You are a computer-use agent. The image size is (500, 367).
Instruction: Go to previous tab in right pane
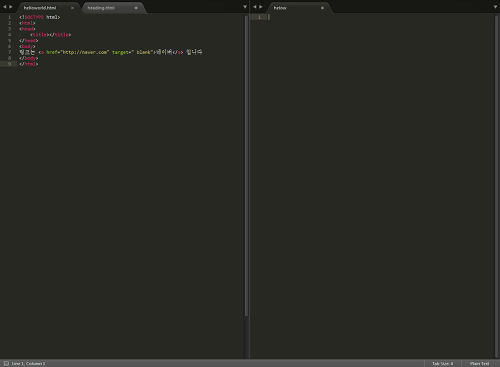click(x=255, y=7)
